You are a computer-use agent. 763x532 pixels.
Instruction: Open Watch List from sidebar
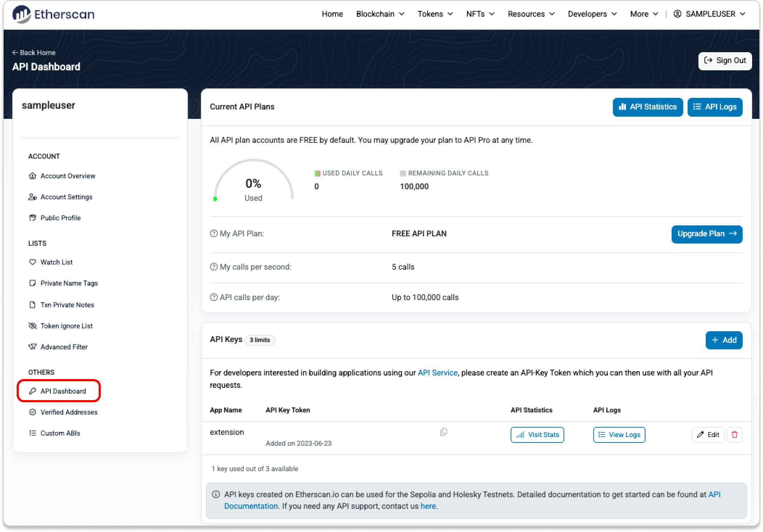point(56,262)
